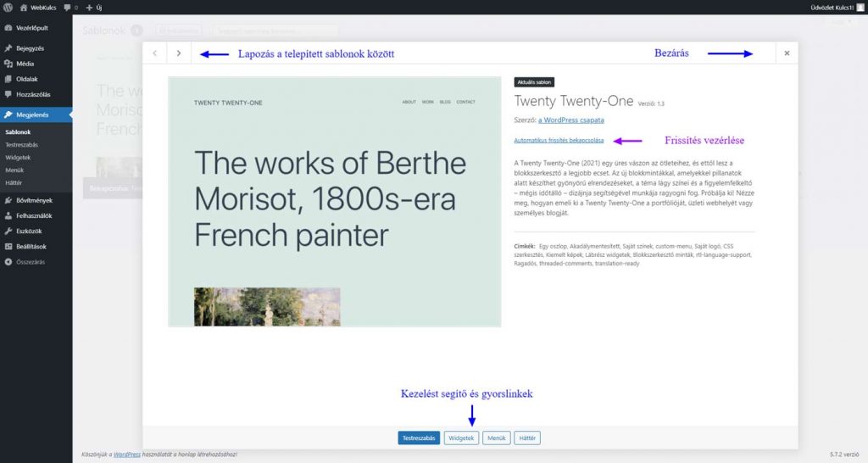Screen dimensions: 868x463
Task: Show the previous theme with left chevron
Action: 154,53
